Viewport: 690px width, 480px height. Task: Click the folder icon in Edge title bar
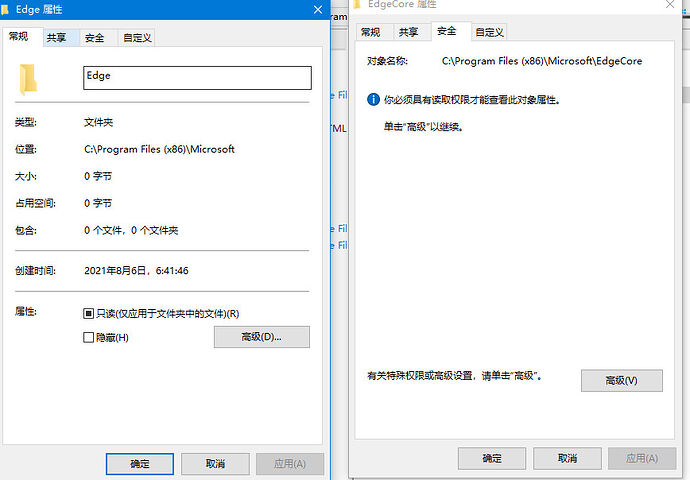click(x=5, y=10)
